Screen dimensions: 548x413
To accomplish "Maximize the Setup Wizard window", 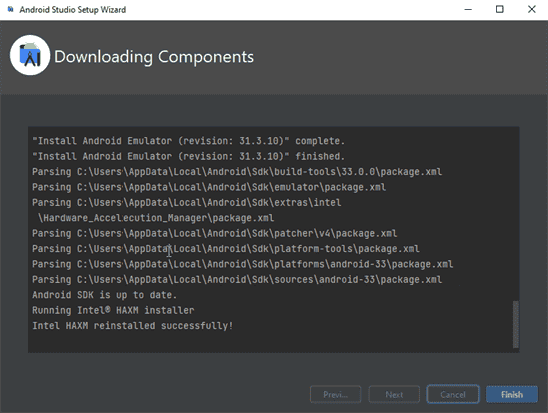I will click(x=500, y=9).
